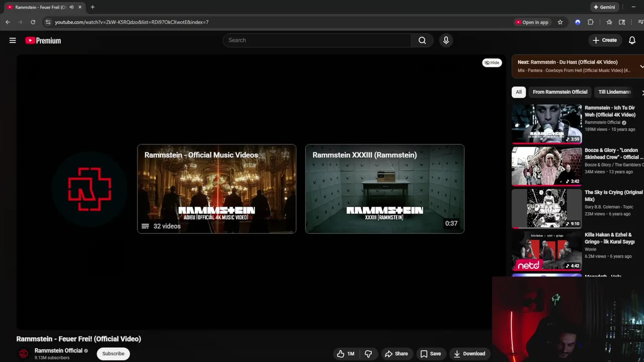Open a new browser tab
This screenshot has height=362, width=644.
click(x=93, y=7)
